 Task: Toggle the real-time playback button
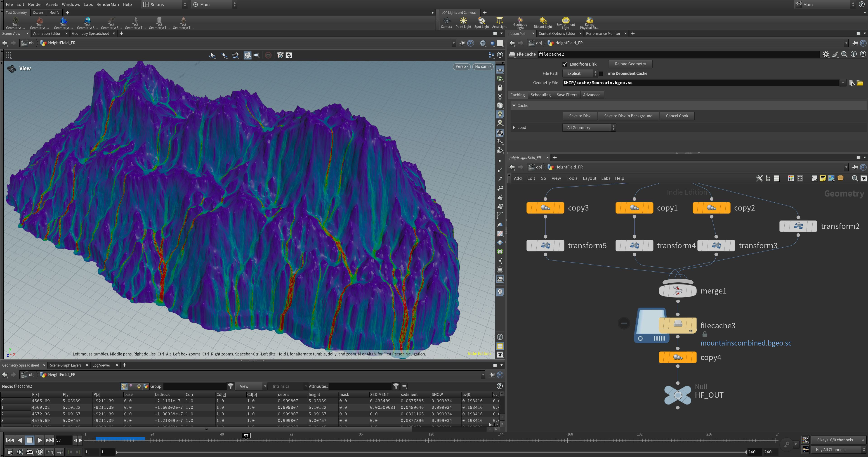coord(40,452)
